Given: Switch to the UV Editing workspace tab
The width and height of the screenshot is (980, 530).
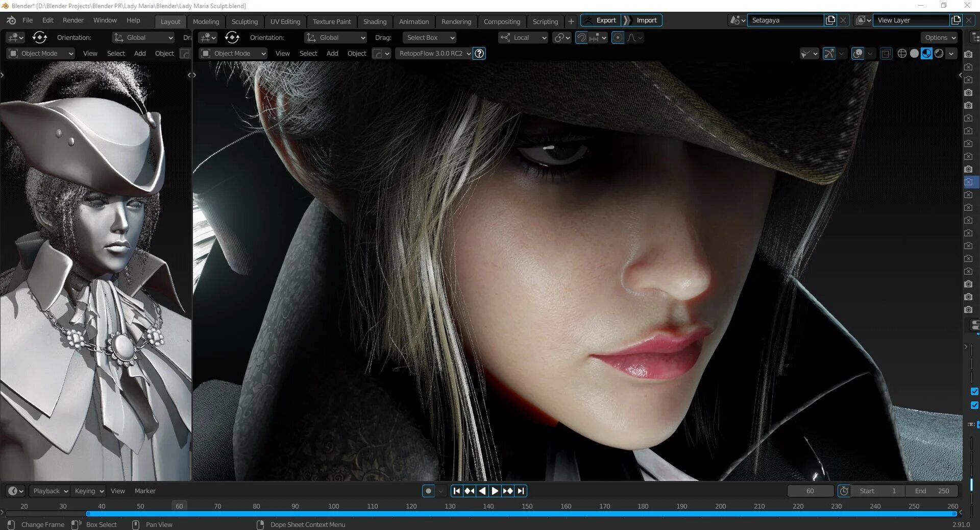Looking at the screenshot, I should click(285, 21).
